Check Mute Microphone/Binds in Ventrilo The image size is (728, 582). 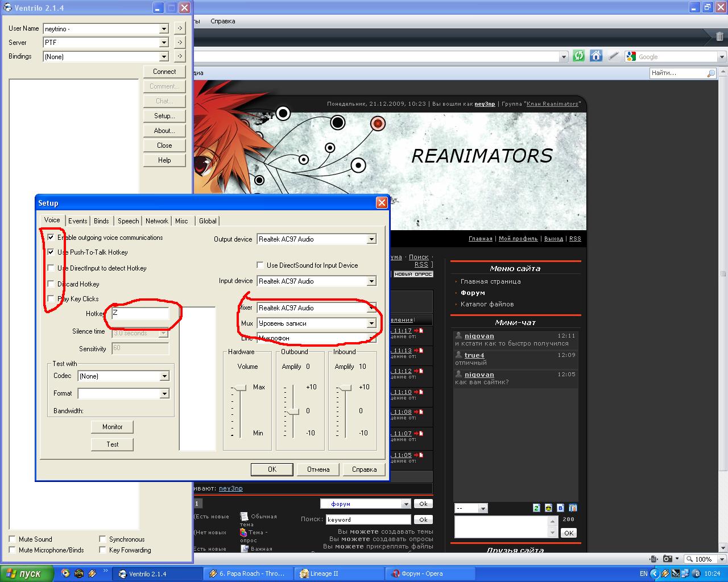(13, 550)
